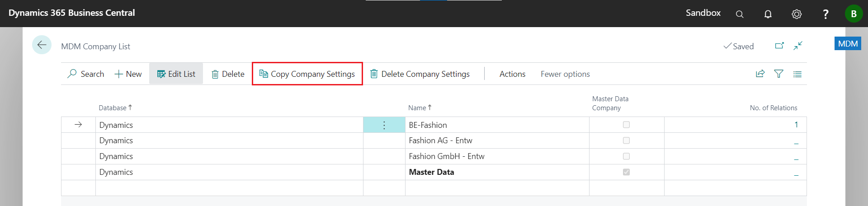
Task: Open the help question mark
Action: [x=825, y=14]
